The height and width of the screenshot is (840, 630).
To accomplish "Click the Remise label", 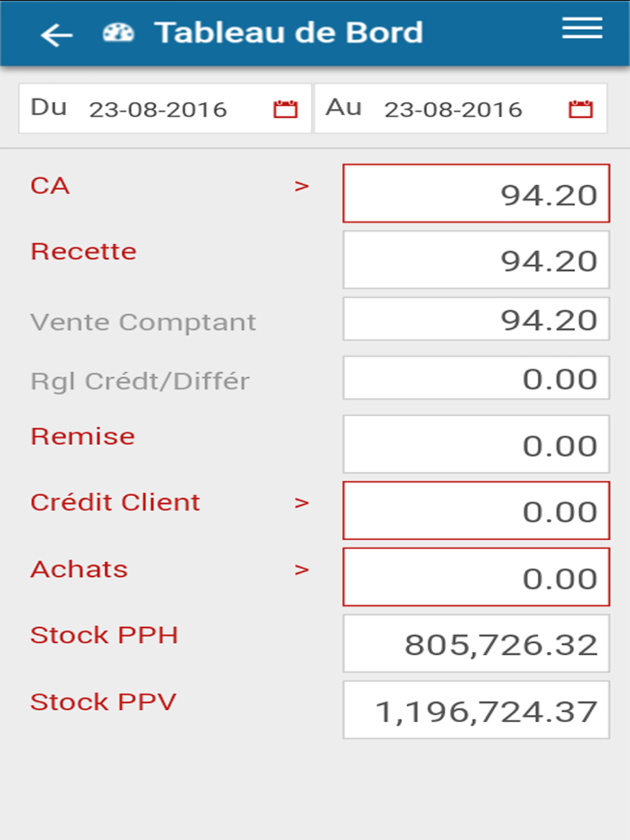I will point(83,436).
